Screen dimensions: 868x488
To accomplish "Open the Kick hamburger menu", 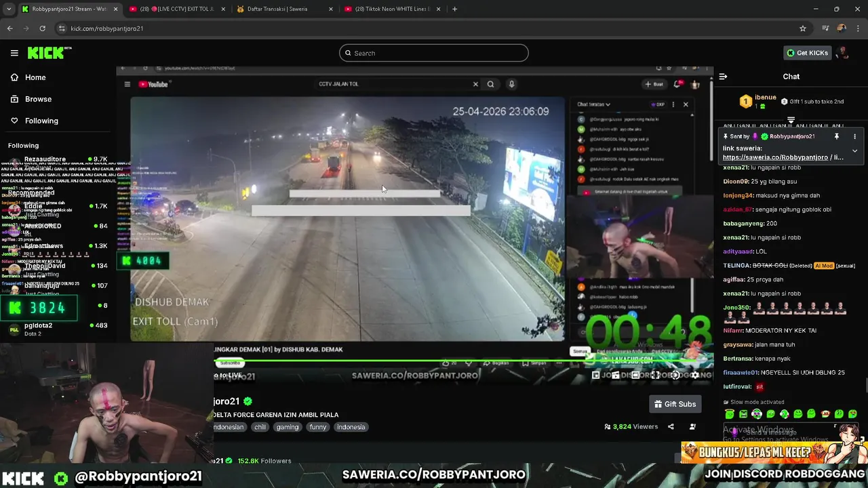I will pos(14,53).
